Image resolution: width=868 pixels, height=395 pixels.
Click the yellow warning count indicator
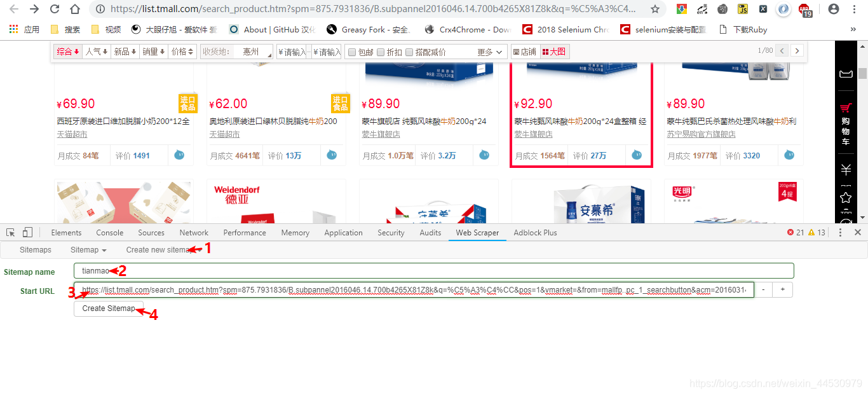(817, 232)
